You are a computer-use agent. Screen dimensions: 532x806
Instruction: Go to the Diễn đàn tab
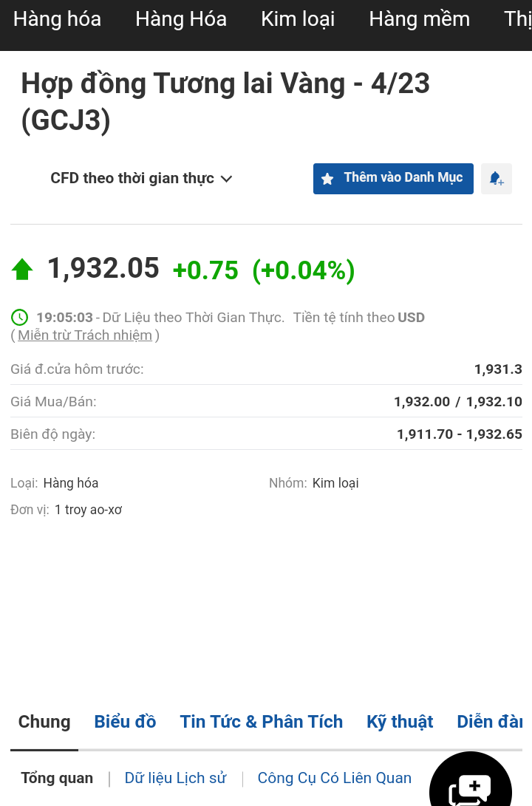coord(489,722)
